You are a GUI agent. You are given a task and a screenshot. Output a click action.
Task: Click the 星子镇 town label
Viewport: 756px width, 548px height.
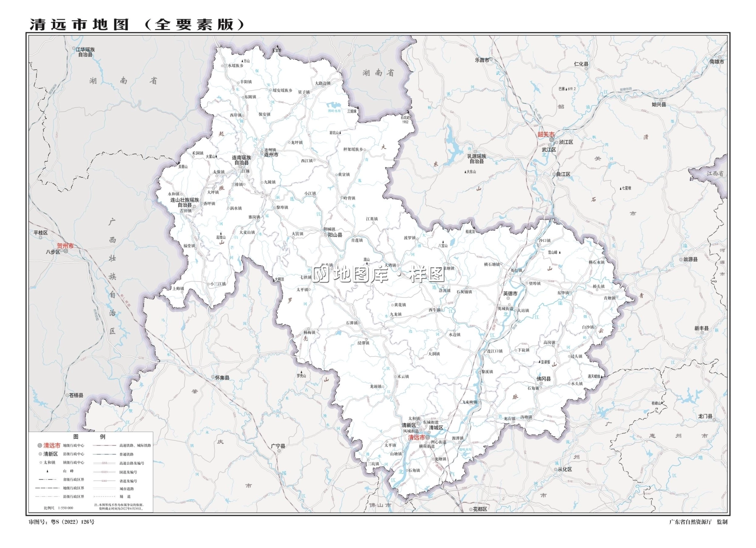click(304, 92)
